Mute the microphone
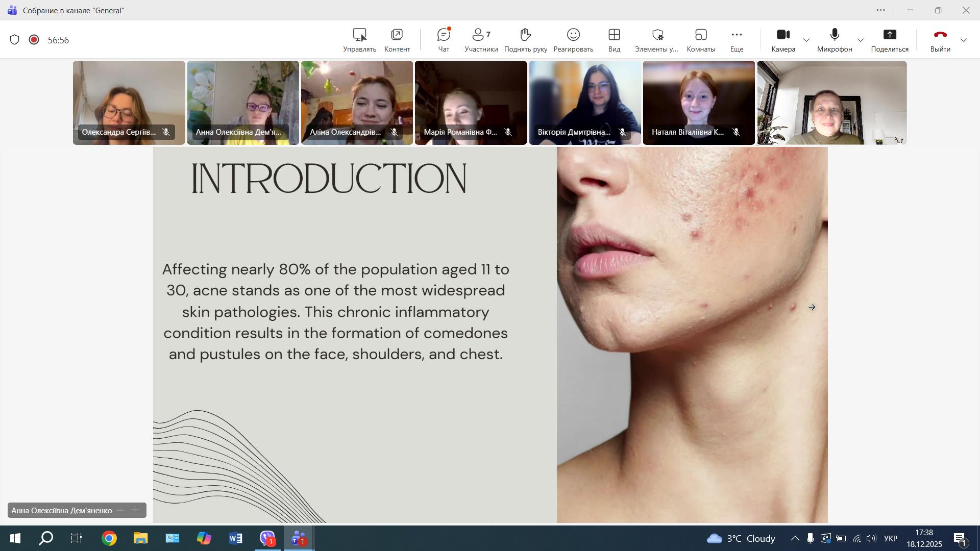This screenshot has width=980, height=551. [834, 40]
